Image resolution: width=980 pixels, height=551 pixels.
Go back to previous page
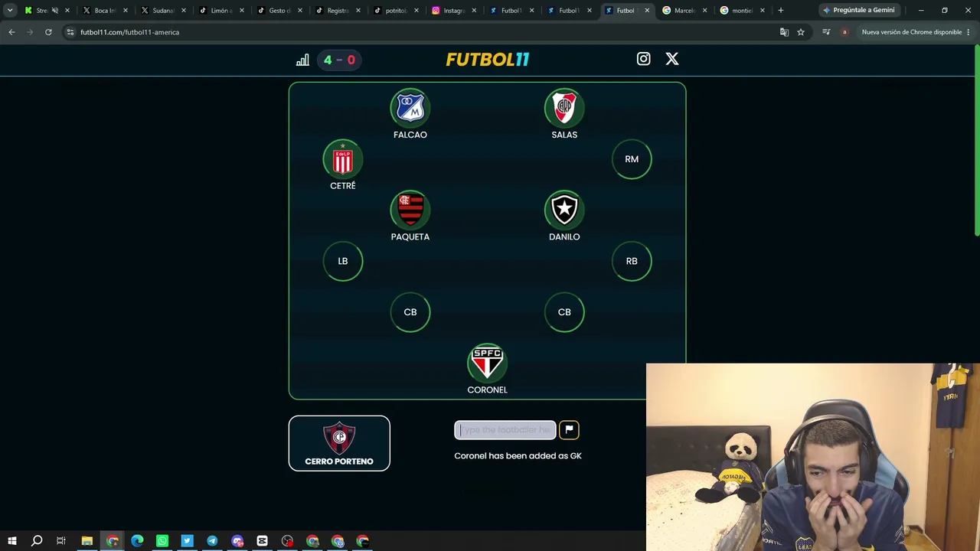tap(11, 32)
